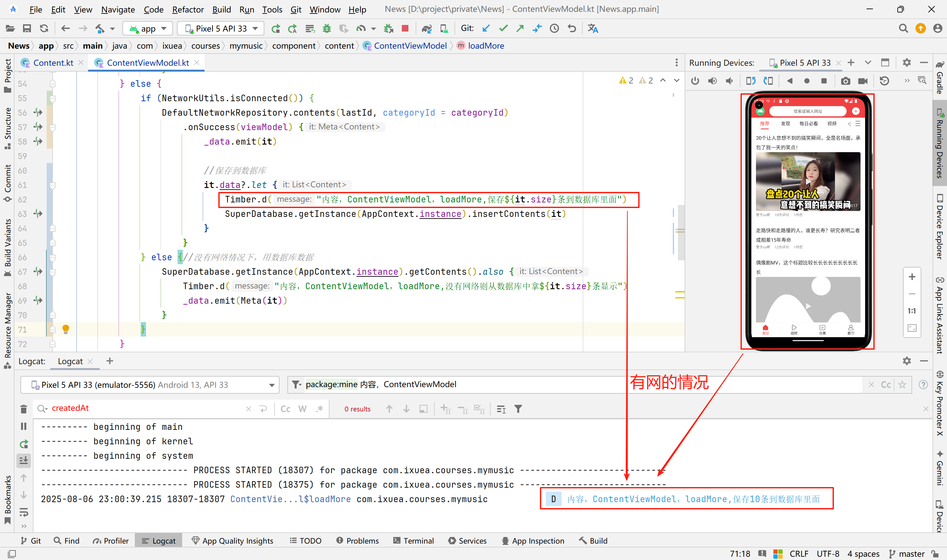Toggle Match Case Cc in logcat find bar

click(x=285, y=409)
